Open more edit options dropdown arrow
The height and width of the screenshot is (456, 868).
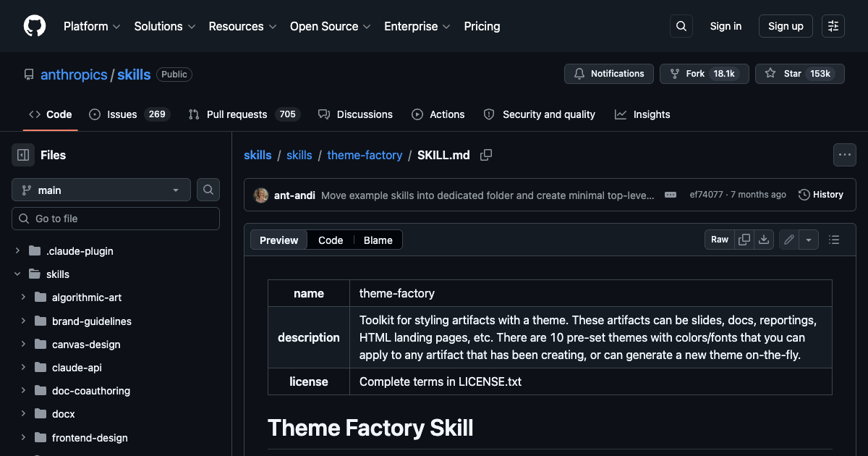(809, 240)
